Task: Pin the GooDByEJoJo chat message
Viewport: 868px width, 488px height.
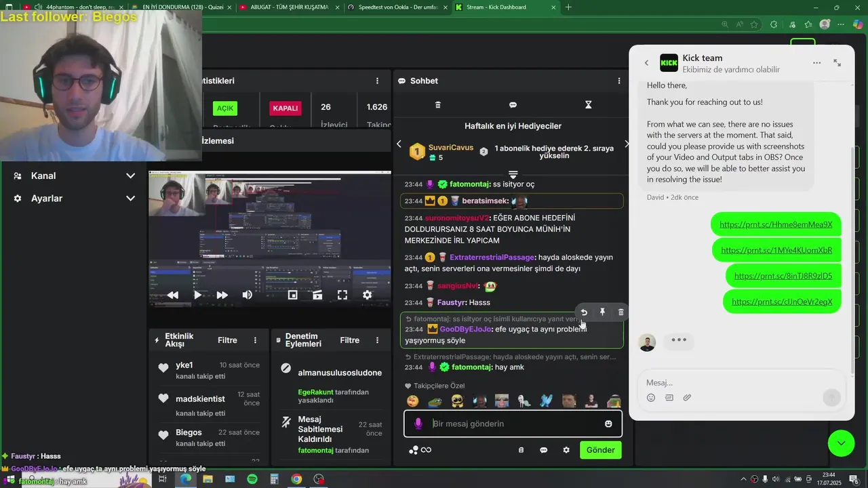Action: pyautogui.click(x=602, y=312)
